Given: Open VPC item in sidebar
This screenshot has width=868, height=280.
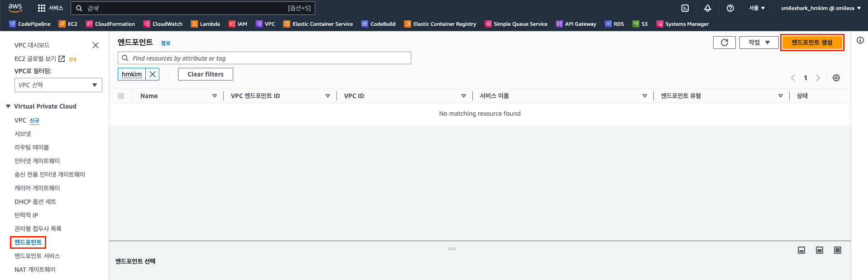Looking at the screenshot, I should pos(20,120).
